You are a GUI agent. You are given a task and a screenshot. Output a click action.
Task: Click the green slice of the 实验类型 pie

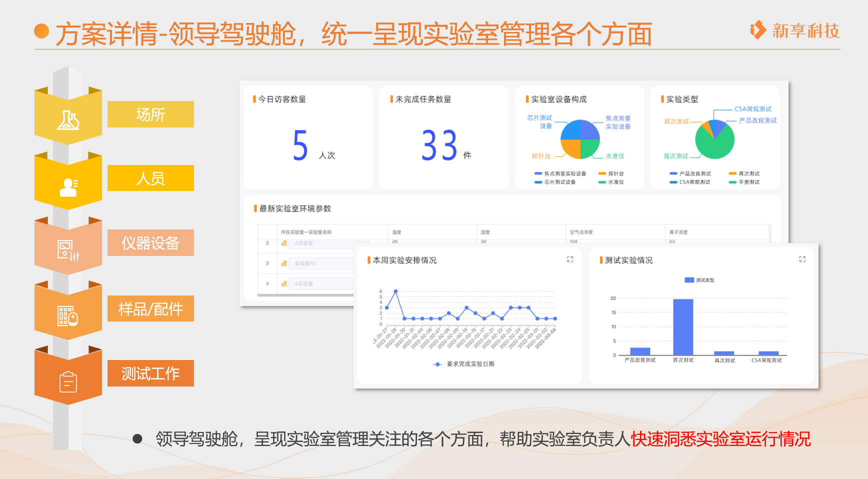point(716,146)
